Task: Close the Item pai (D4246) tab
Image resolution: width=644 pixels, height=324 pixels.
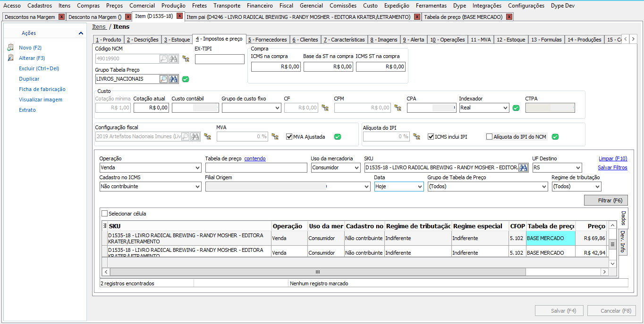Action: pyautogui.click(x=417, y=17)
